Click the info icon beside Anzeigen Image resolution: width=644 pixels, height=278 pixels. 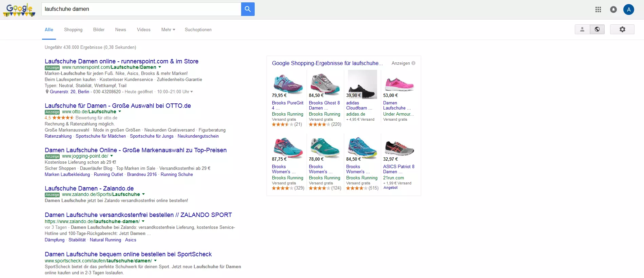pos(413,63)
